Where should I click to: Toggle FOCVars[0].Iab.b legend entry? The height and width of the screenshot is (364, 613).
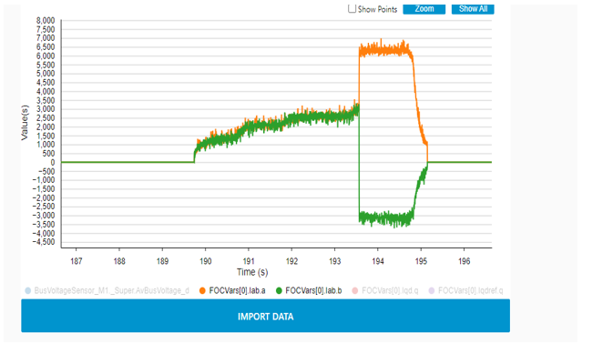(x=309, y=290)
